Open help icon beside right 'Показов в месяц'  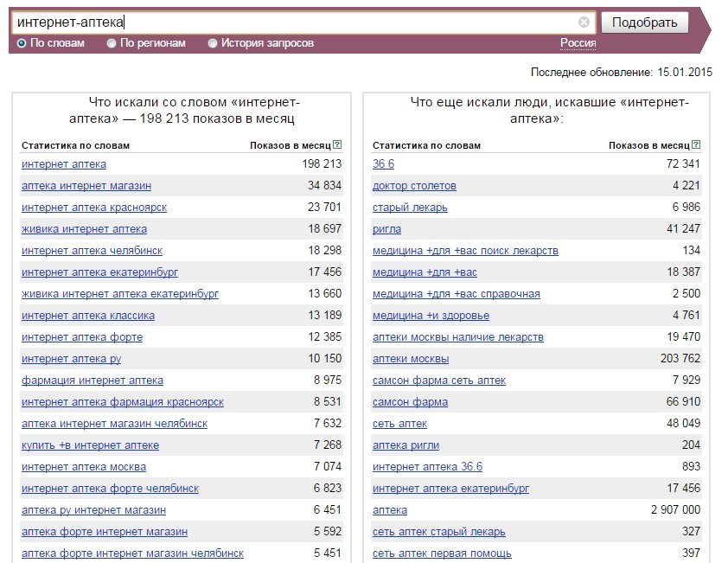click(696, 145)
